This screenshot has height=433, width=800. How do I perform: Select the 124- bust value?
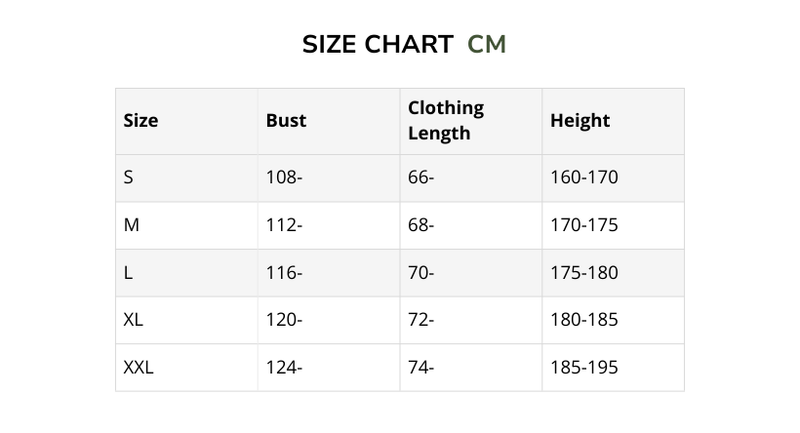(x=284, y=368)
